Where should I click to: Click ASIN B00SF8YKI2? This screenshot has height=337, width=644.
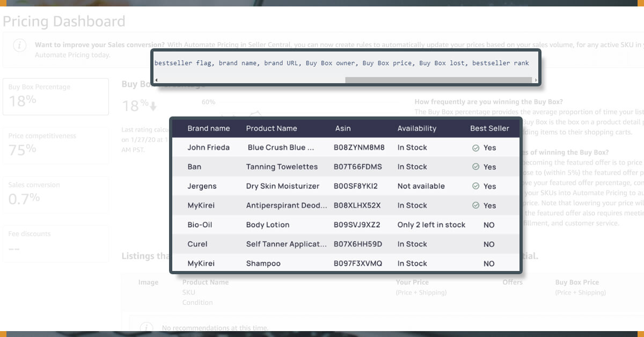tap(356, 186)
